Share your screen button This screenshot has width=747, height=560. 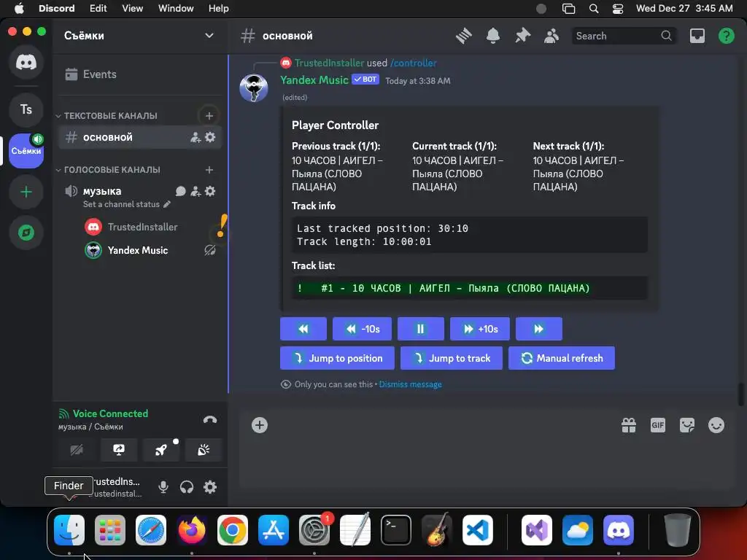pyautogui.click(x=119, y=450)
